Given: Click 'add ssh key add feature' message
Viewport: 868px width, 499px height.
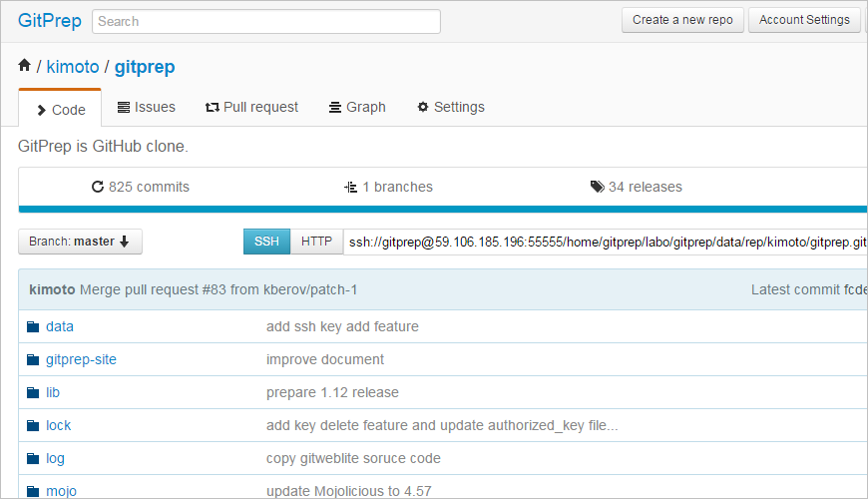Looking at the screenshot, I should point(342,326).
